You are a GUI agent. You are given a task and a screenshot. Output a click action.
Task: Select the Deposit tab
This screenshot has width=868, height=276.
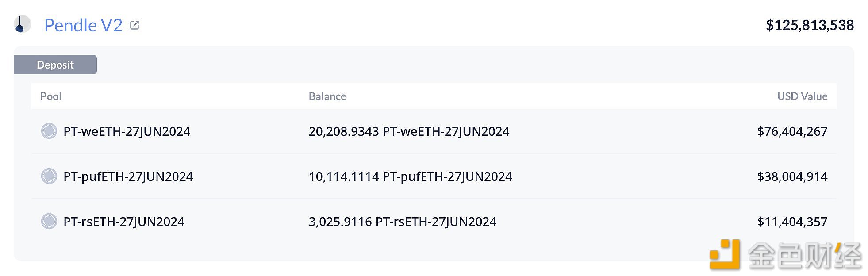click(x=55, y=65)
